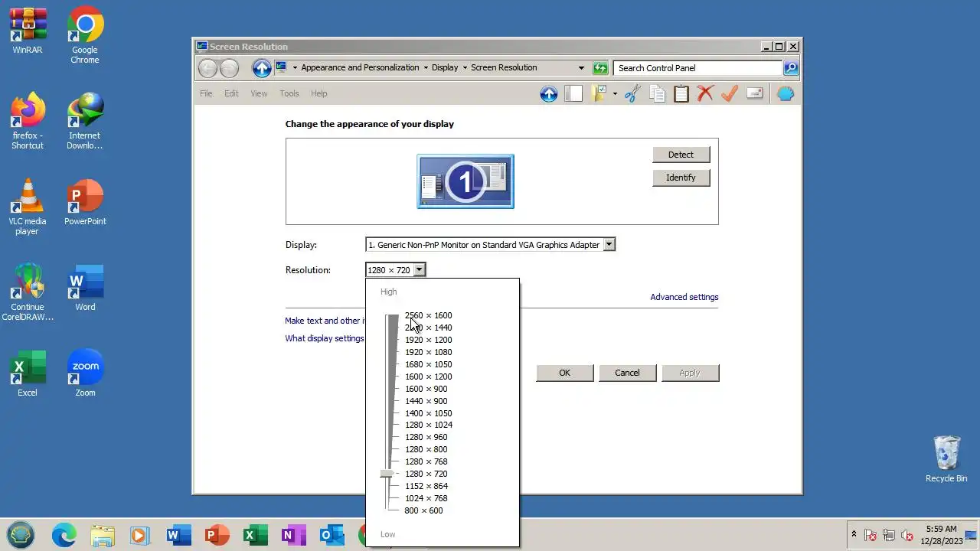
Task: Open the Edit menu
Action: click(x=231, y=93)
